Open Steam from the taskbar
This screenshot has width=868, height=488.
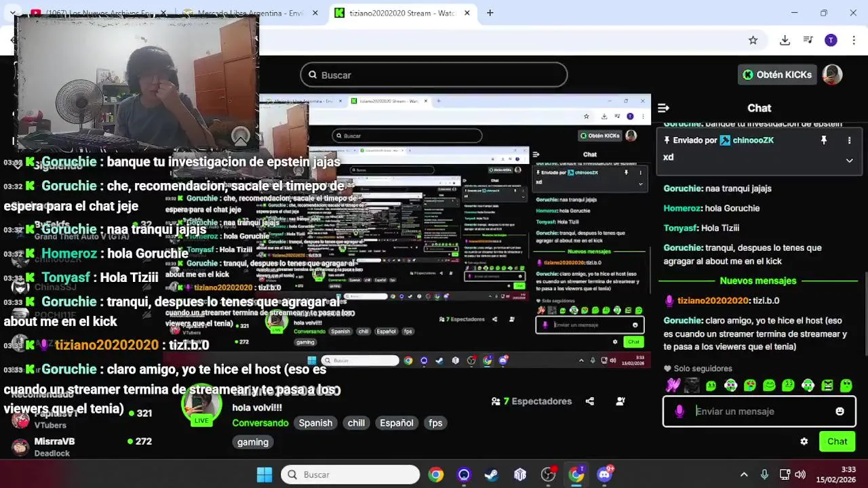pos(492,474)
